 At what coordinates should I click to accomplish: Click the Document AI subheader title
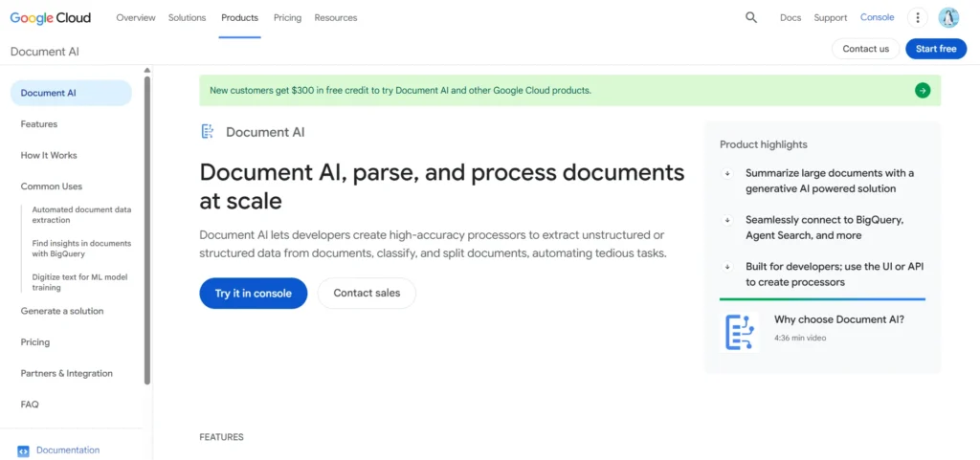point(44,52)
